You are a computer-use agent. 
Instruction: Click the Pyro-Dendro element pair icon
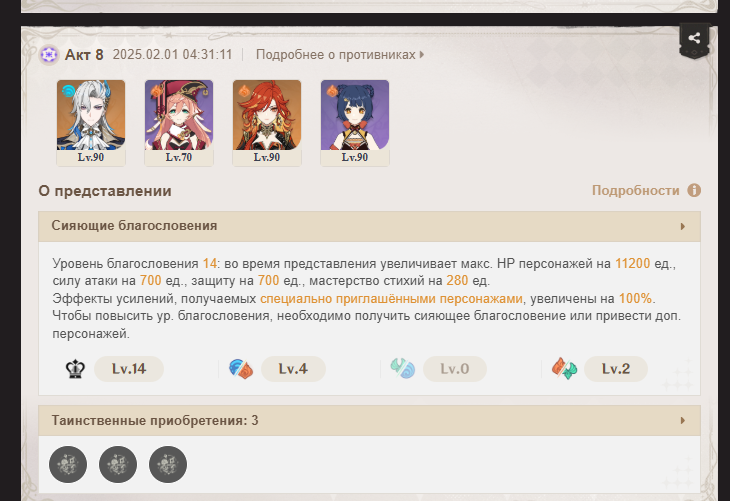click(x=564, y=369)
